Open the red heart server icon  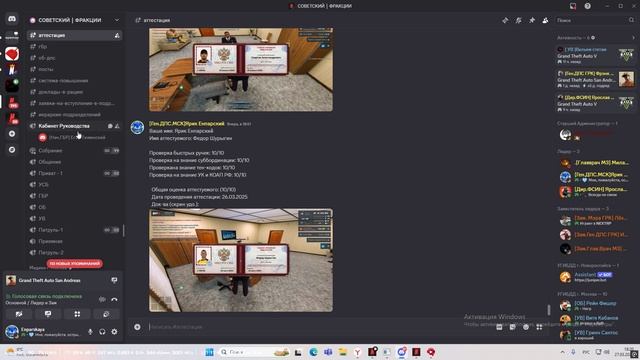point(12,53)
